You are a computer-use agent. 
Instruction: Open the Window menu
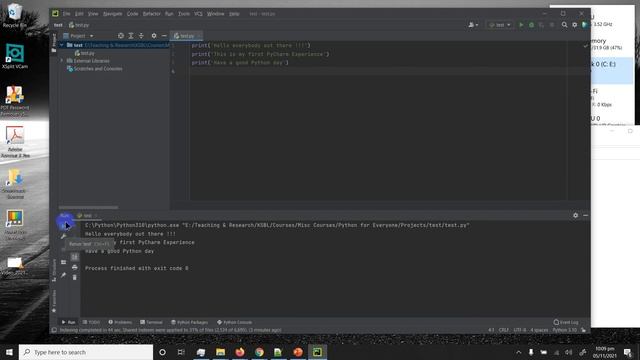(x=216, y=13)
